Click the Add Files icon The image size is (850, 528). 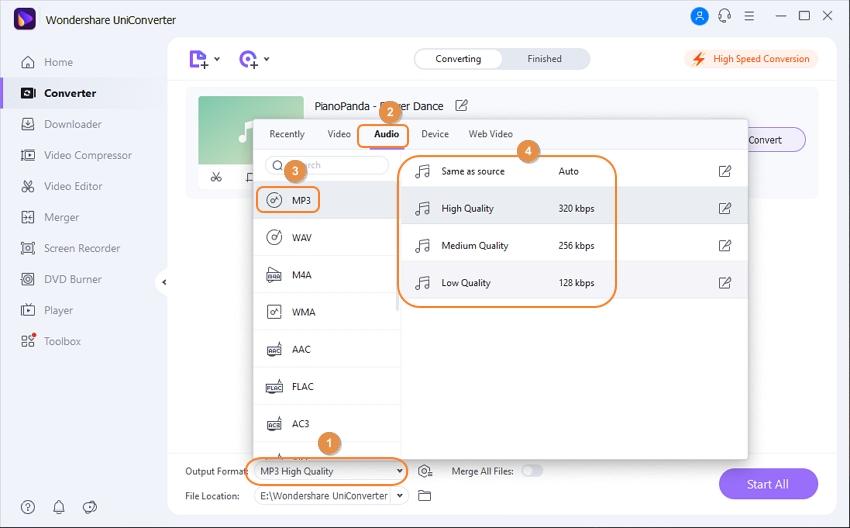pos(198,59)
